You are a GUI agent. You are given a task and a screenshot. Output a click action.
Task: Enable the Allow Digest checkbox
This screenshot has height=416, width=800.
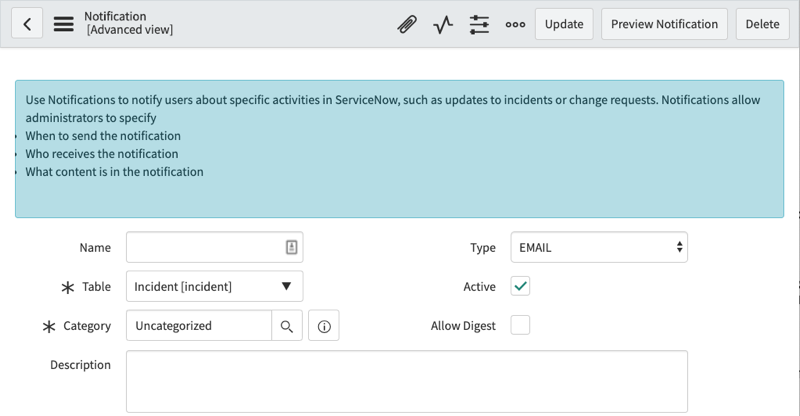tap(520, 325)
